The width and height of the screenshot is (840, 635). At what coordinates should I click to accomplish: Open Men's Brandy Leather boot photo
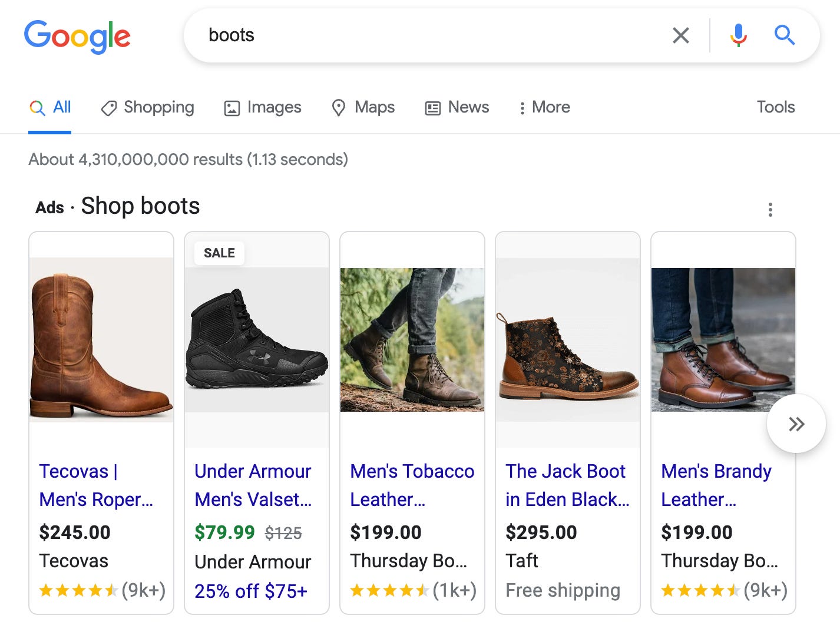[x=723, y=340]
